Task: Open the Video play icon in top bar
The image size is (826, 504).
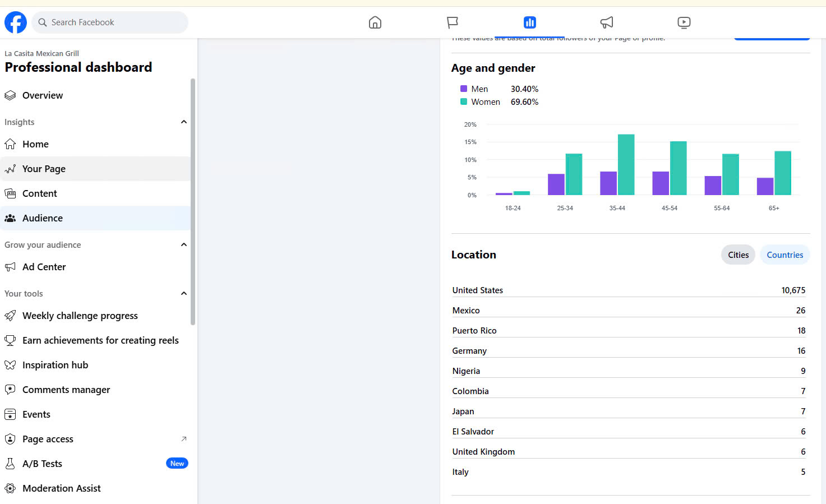Action: pyautogui.click(x=684, y=22)
